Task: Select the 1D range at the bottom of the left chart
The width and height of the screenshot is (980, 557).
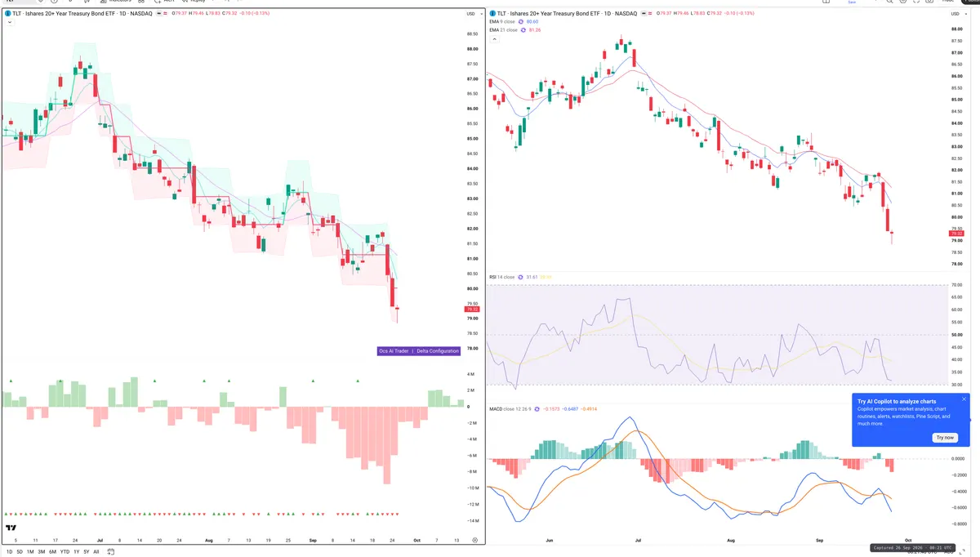Action: (x=10, y=551)
